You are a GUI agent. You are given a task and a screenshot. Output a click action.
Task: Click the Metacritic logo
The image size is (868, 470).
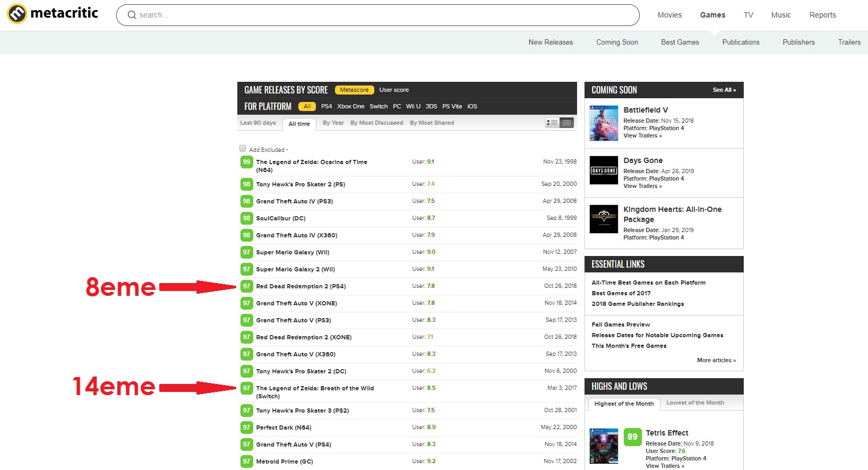(53, 14)
